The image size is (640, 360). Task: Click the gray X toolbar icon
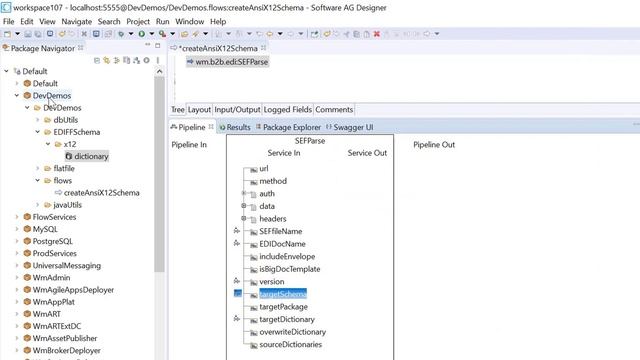click(84, 34)
